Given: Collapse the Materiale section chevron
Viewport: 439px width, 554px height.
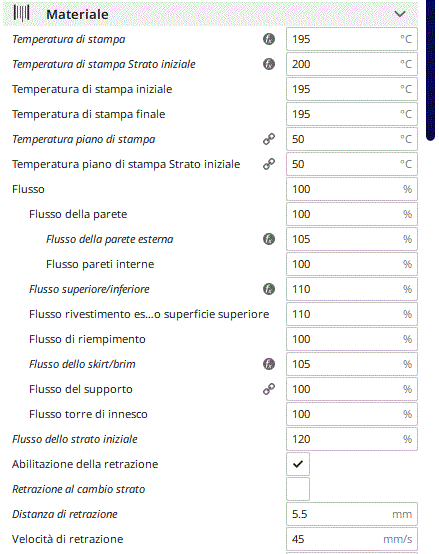Looking at the screenshot, I should coord(400,14).
